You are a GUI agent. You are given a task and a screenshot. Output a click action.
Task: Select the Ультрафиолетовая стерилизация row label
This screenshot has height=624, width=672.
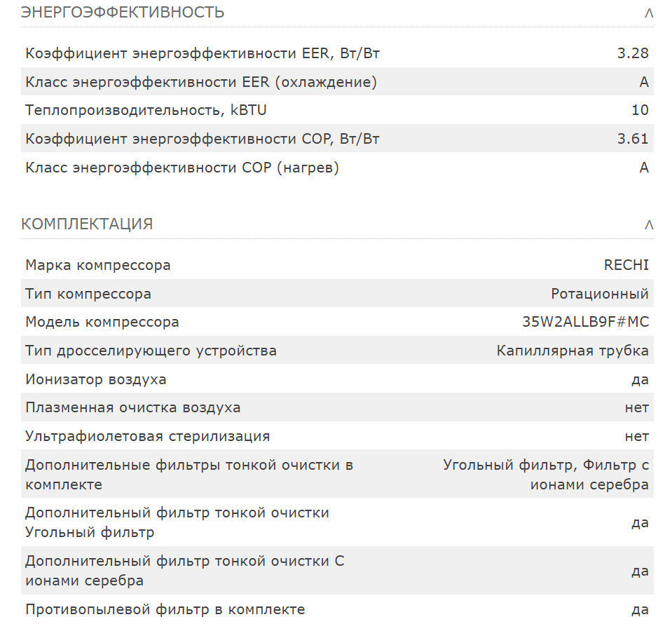[147, 436]
